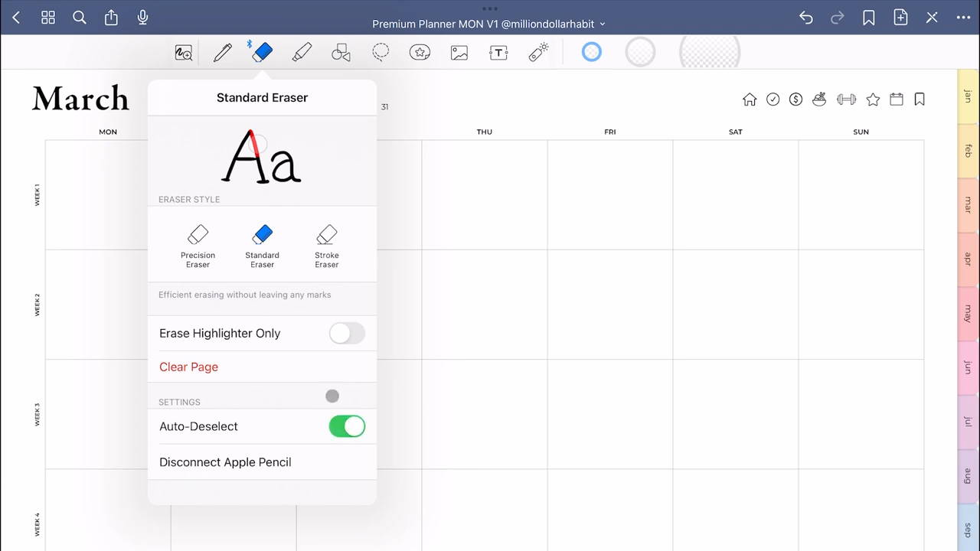This screenshot has height=551, width=980.
Task: Select the gray-ringed eraser size circle
Action: point(640,52)
